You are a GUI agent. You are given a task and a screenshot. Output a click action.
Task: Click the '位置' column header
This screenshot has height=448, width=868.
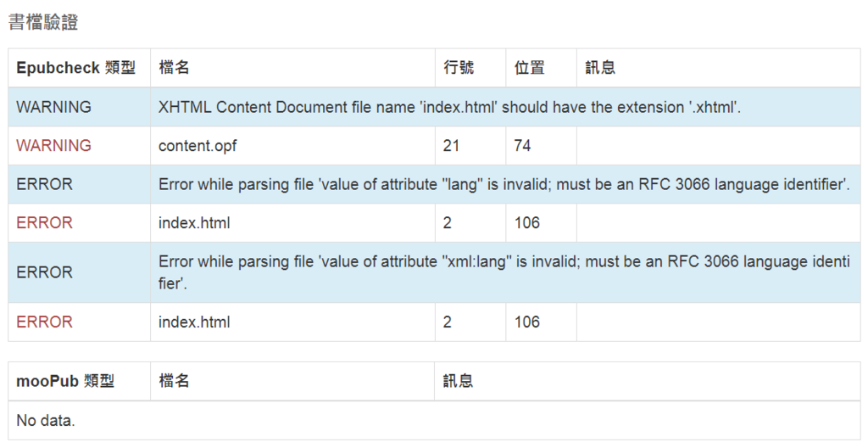pos(529,68)
